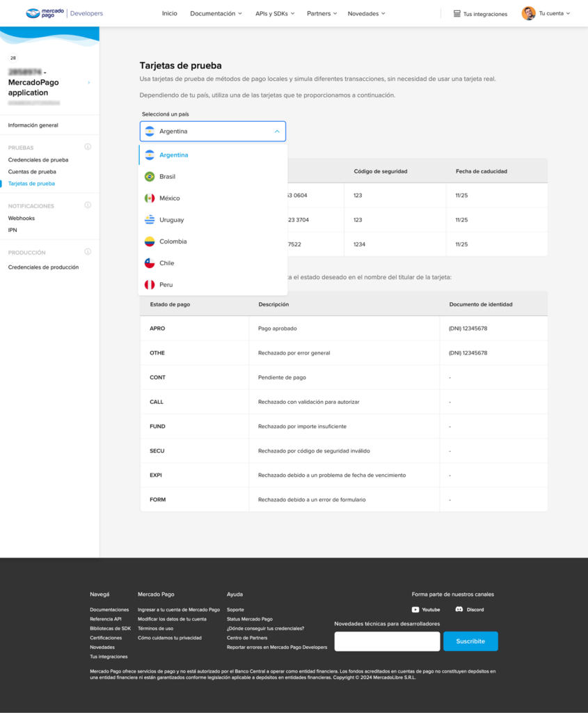This screenshot has height=713, width=588.
Task: Select Brasil from country list
Action: [213, 176]
